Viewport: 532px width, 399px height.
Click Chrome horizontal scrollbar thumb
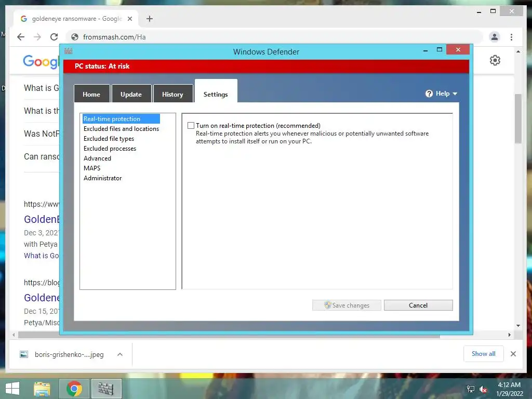(229, 335)
